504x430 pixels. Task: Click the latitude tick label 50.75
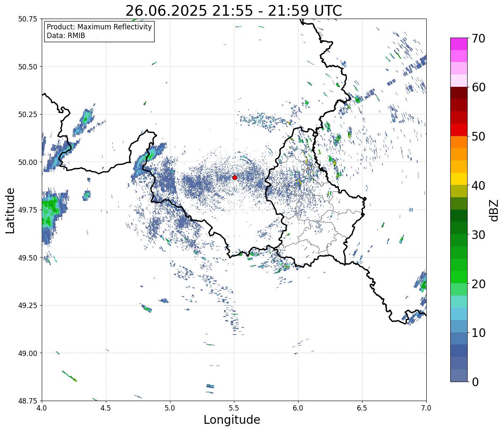click(28, 19)
